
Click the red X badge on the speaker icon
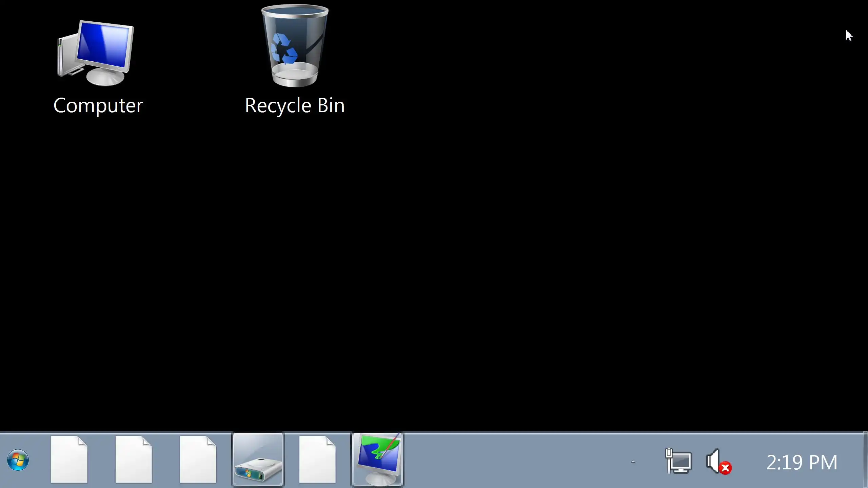pos(725,468)
